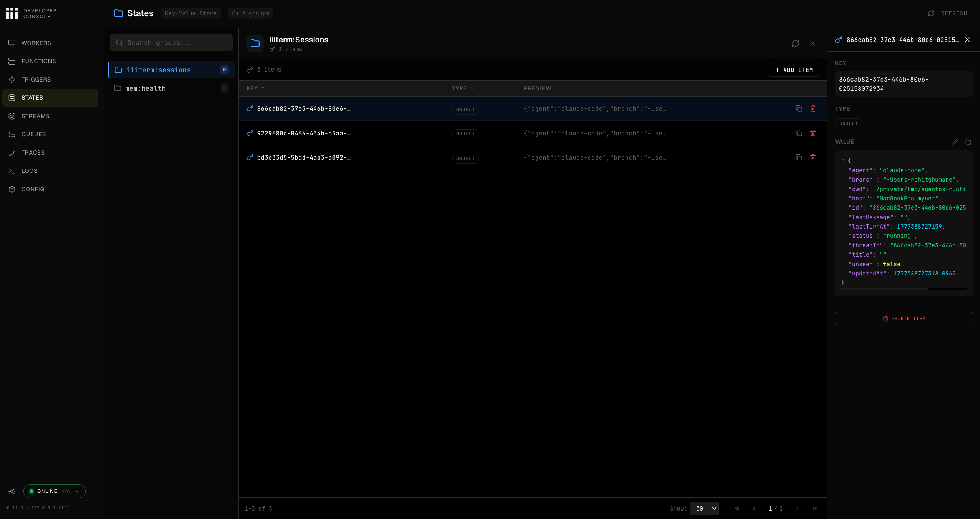Close the item detail panel

click(967, 40)
